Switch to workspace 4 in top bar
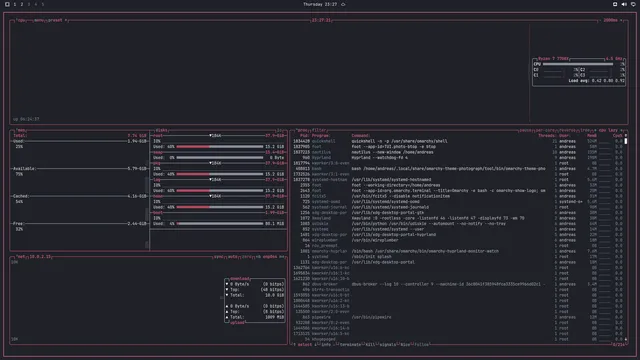Image resolution: width=640 pixels, height=360 pixels. 36,4
